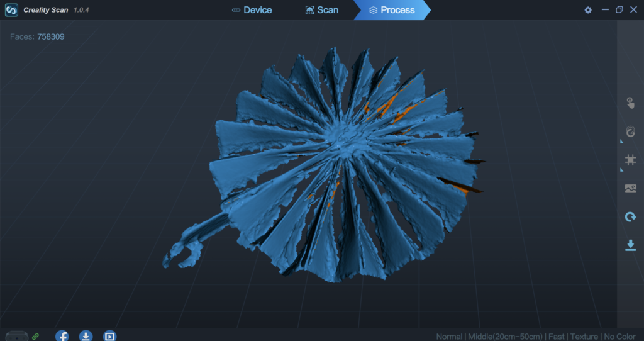Screen dimensions: 644x341
Task: Click the blue circular arrow reset icon
Action: [630, 217]
